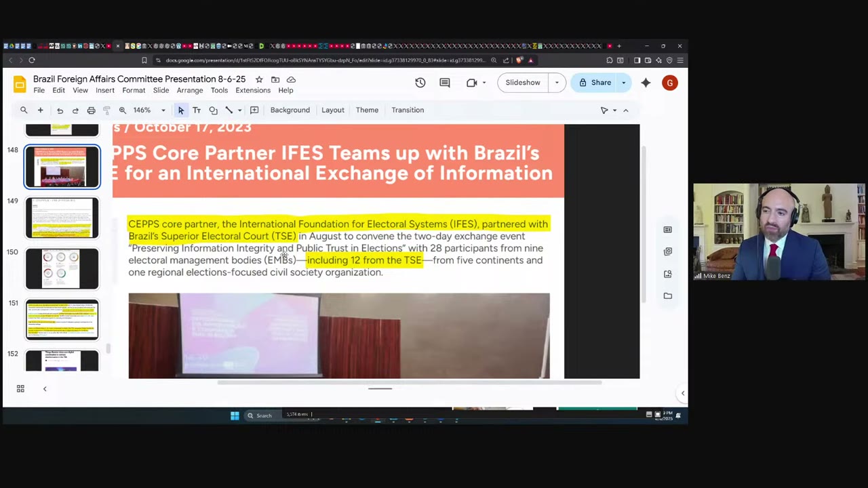Viewport: 868px width, 488px height.
Task: Click the Transition button
Action: [408, 110]
